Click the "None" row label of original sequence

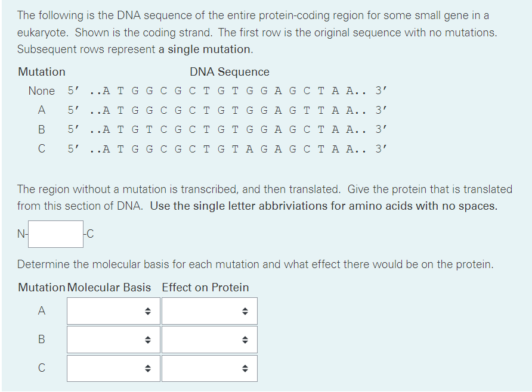[x=41, y=91]
